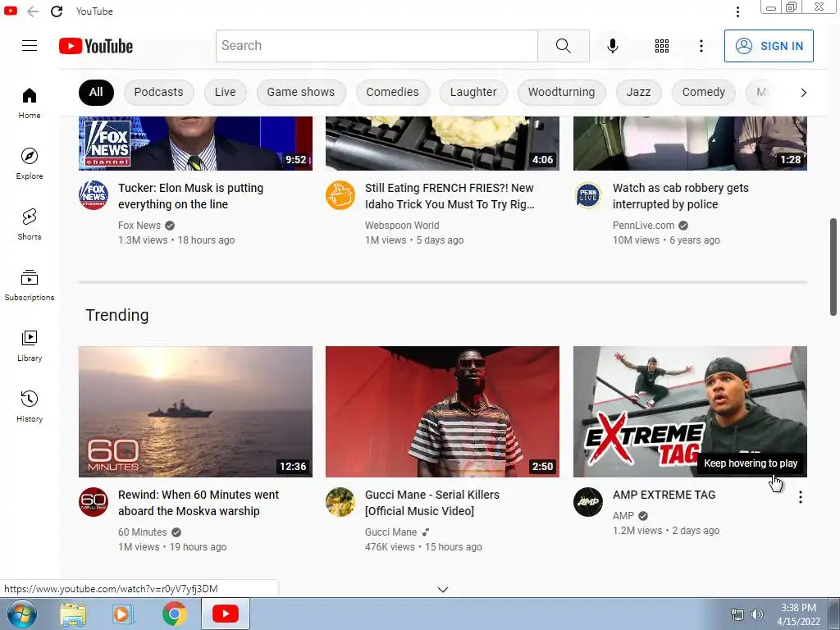
Task: Show more filter chips with right arrow
Action: (803, 93)
